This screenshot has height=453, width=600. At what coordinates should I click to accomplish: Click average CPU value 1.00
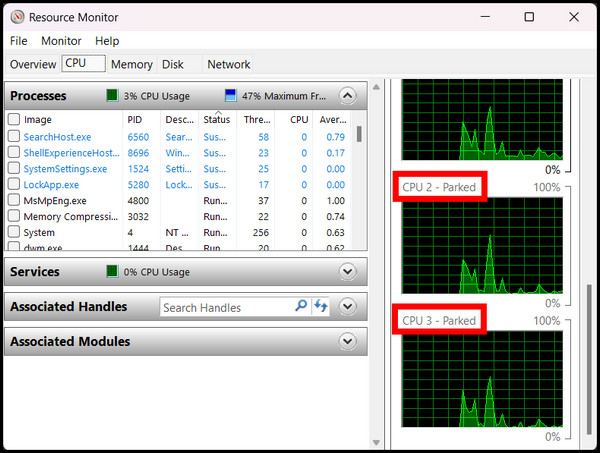pyautogui.click(x=336, y=201)
